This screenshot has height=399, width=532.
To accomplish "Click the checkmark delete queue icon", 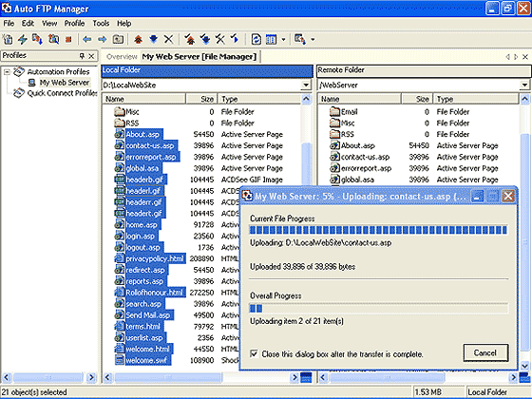I will pos(220,39).
